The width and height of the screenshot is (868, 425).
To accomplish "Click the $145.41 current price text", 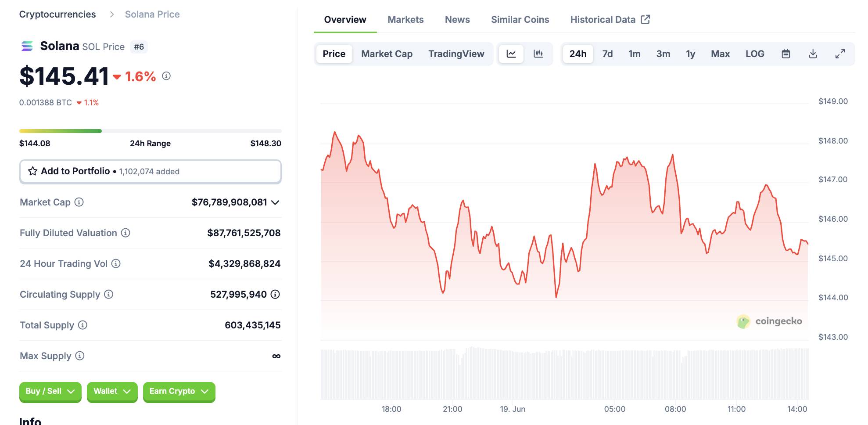I will (x=64, y=76).
